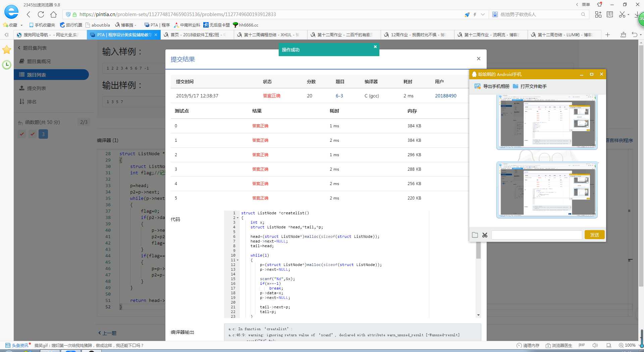Open the address bar dropdown chevron

[483, 14]
